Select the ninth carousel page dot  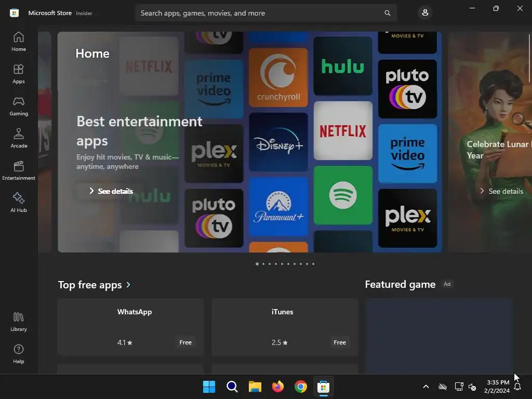point(307,263)
